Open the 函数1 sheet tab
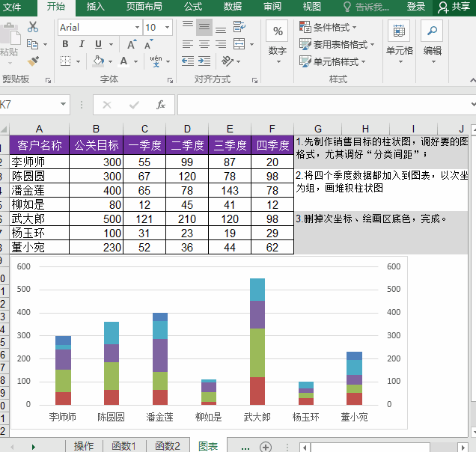Viewport: 476px width, 452px height. tap(123, 446)
